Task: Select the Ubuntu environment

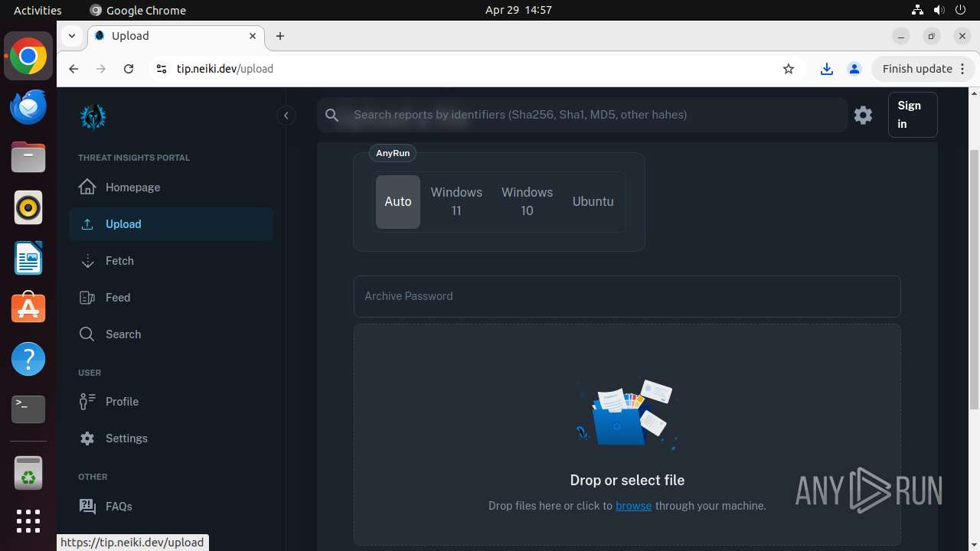Action: 593,202
